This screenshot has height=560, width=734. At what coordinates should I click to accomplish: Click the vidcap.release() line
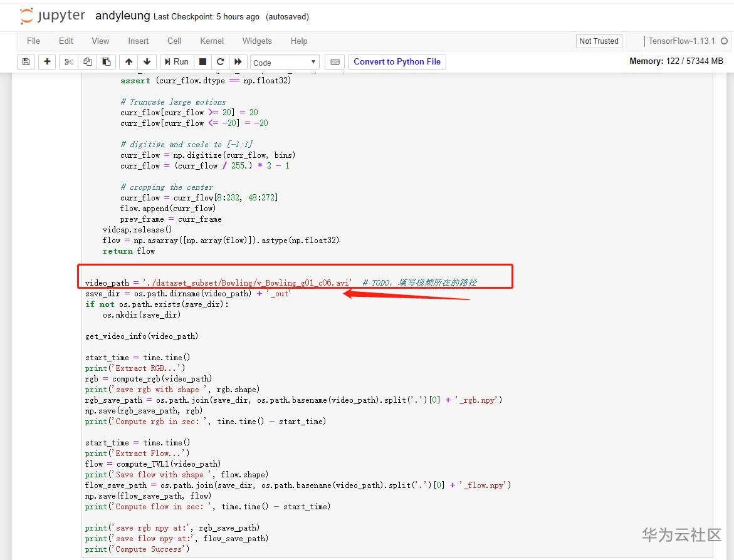tap(137, 229)
